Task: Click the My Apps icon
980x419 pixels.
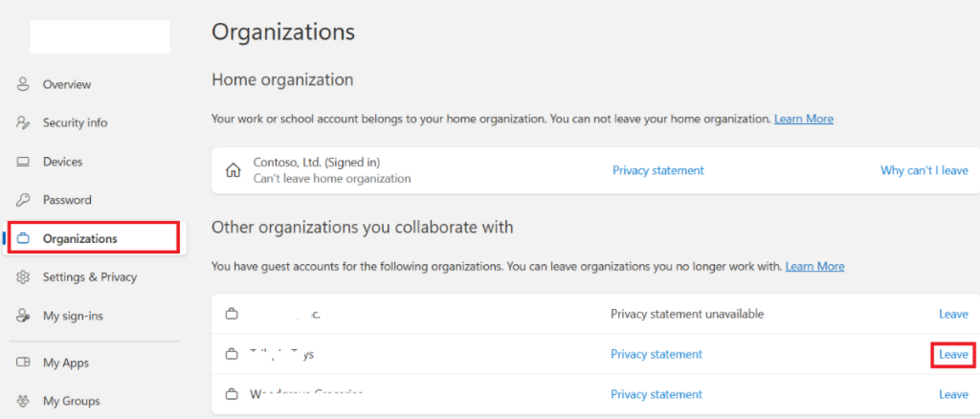Action: click(x=23, y=363)
